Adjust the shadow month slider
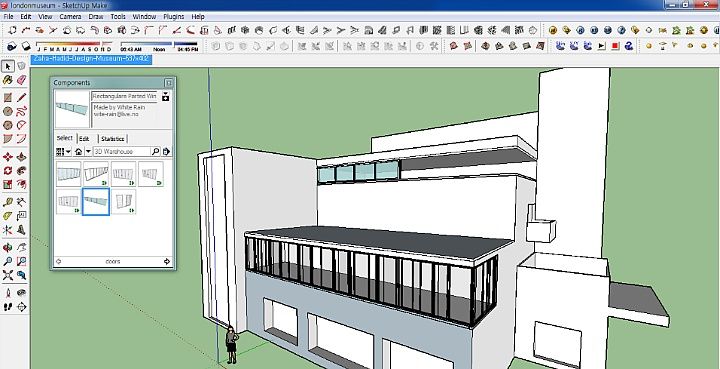This screenshot has width=720, height=369. pyautogui.click(x=74, y=46)
